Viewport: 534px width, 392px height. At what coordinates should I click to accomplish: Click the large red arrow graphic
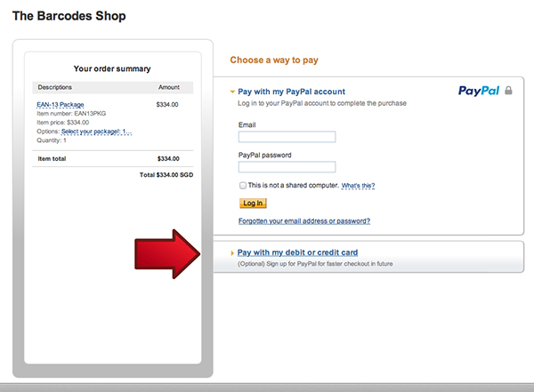point(167,254)
